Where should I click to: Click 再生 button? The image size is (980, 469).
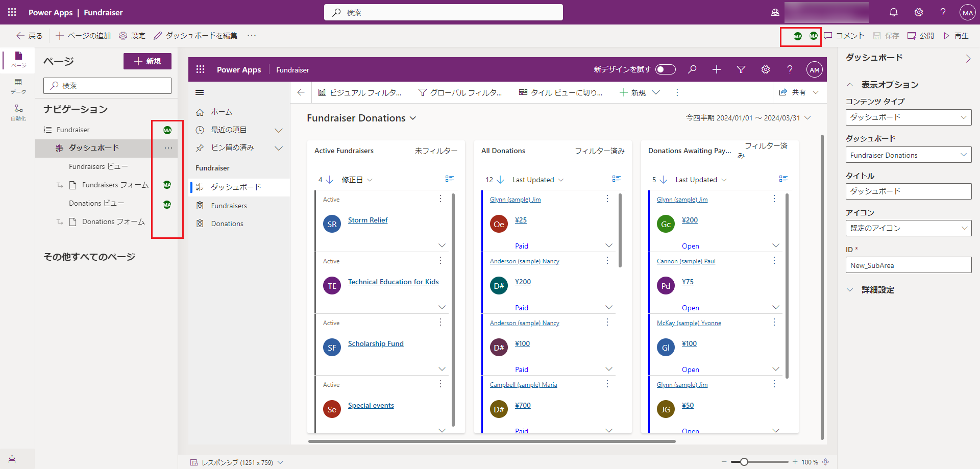956,36
